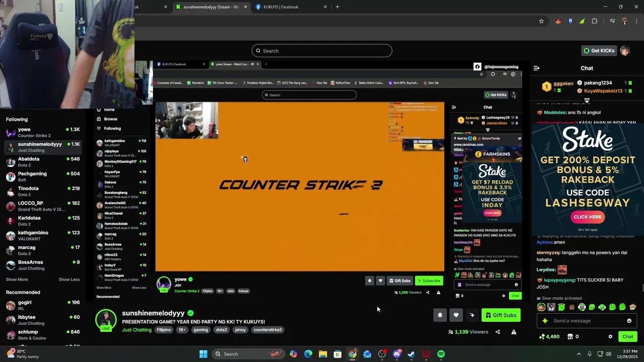Open the 4,460 channel points balance
This screenshot has width=644, height=362.
(549, 337)
